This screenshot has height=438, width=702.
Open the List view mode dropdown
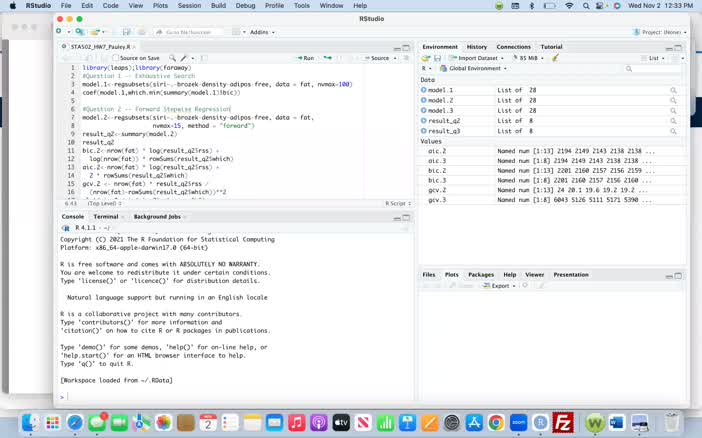[x=659, y=58]
